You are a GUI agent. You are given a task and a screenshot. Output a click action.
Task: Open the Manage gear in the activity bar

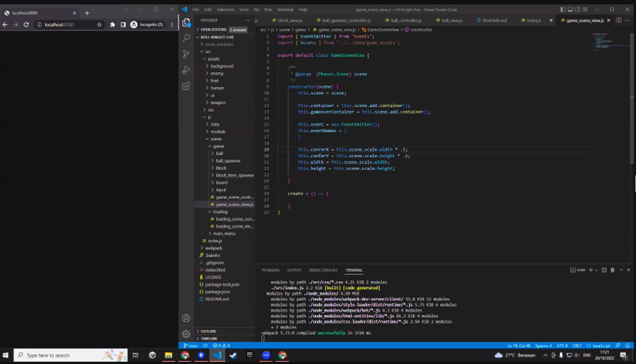pyautogui.click(x=186, y=334)
